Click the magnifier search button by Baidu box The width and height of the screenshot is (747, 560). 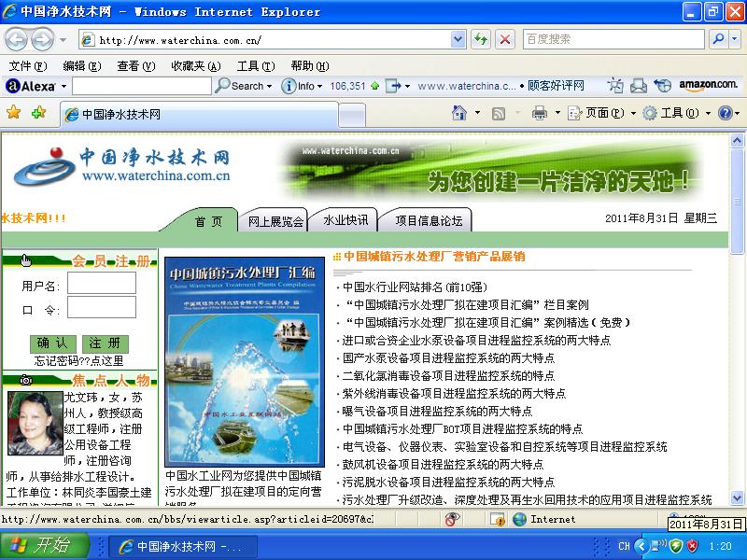[x=718, y=39]
